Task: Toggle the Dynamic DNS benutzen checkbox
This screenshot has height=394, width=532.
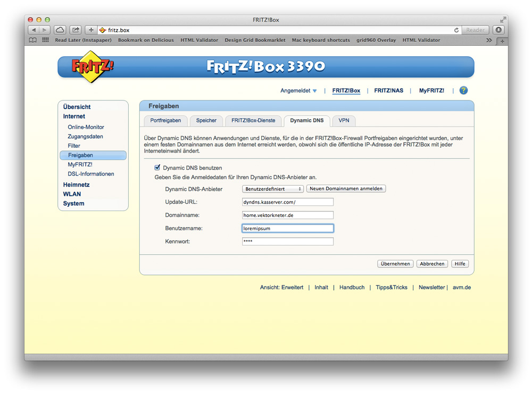Action: [157, 167]
